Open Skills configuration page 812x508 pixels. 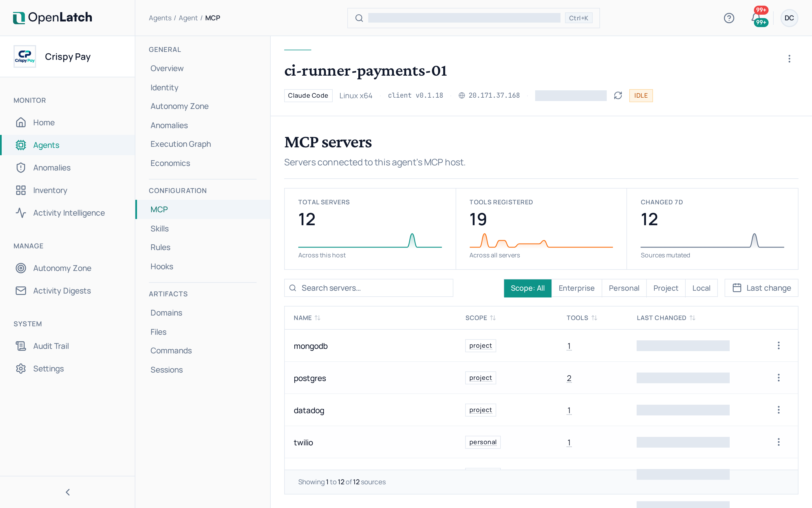click(x=203, y=229)
